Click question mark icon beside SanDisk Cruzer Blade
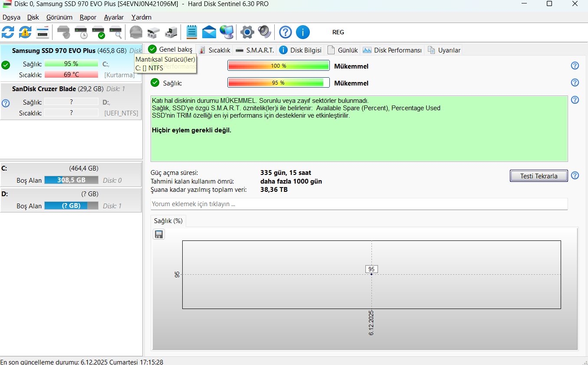 pyautogui.click(x=6, y=103)
